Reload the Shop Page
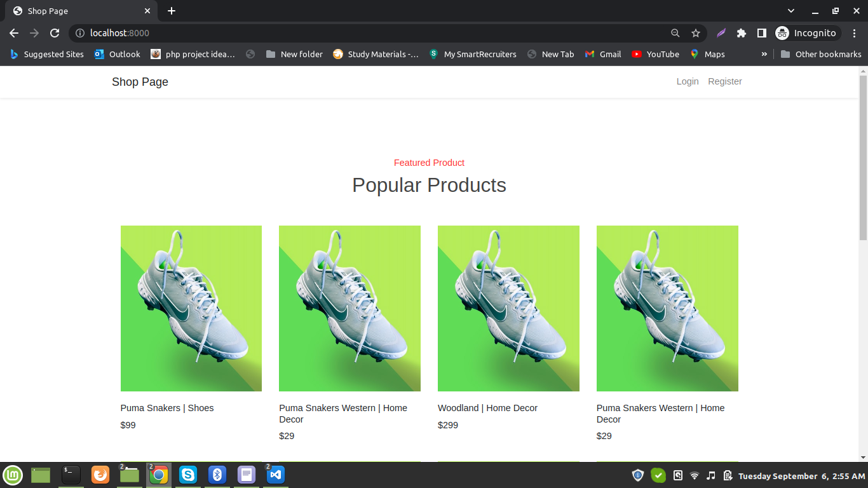The width and height of the screenshot is (868, 488). point(55,33)
